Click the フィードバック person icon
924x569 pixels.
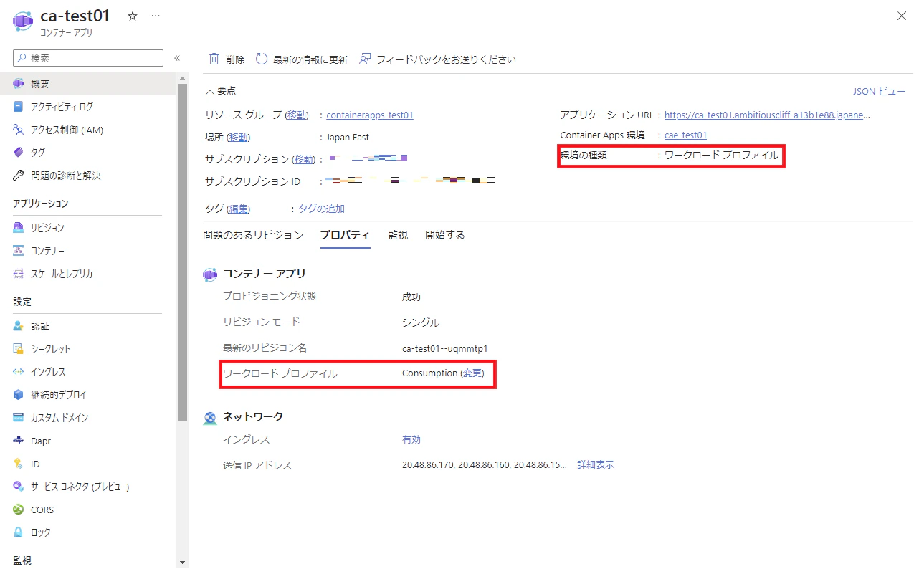coord(365,59)
